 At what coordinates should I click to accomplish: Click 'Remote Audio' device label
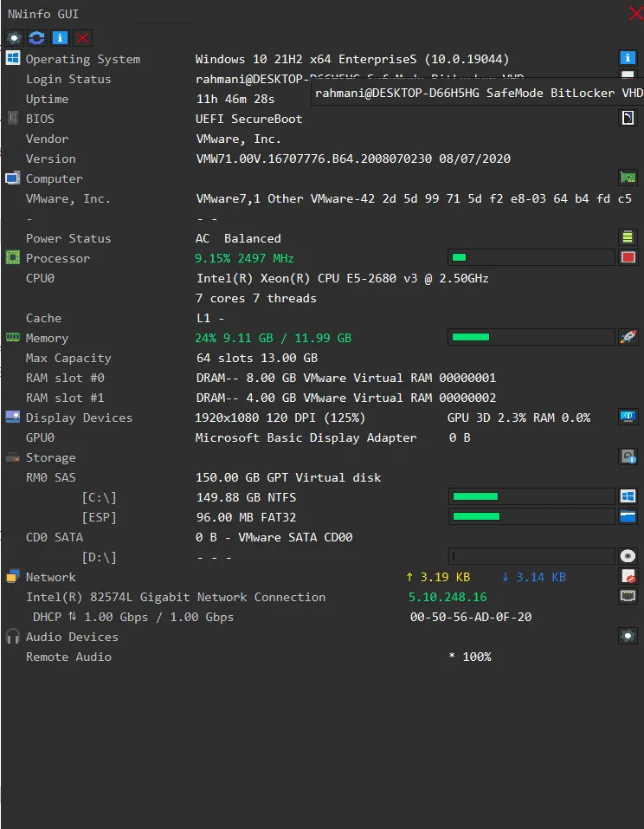68,657
